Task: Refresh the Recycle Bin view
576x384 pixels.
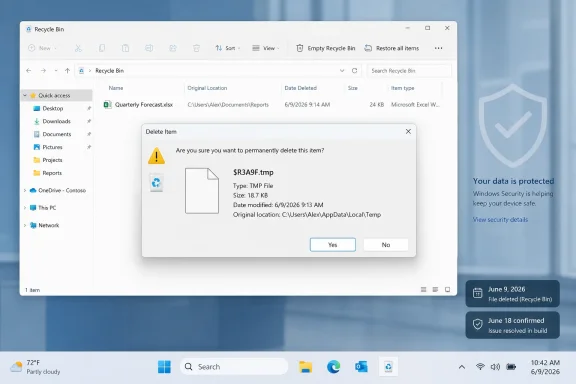Action: pyautogui.click(x=354, y=71)
